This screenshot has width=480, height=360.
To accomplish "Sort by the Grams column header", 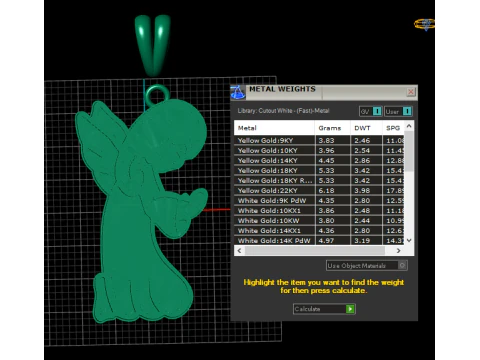I will click(x=332, y=128).
